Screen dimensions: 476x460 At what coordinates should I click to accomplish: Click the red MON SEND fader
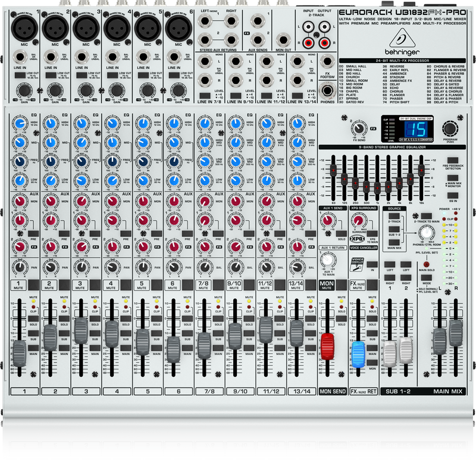(x=327, y=345)
